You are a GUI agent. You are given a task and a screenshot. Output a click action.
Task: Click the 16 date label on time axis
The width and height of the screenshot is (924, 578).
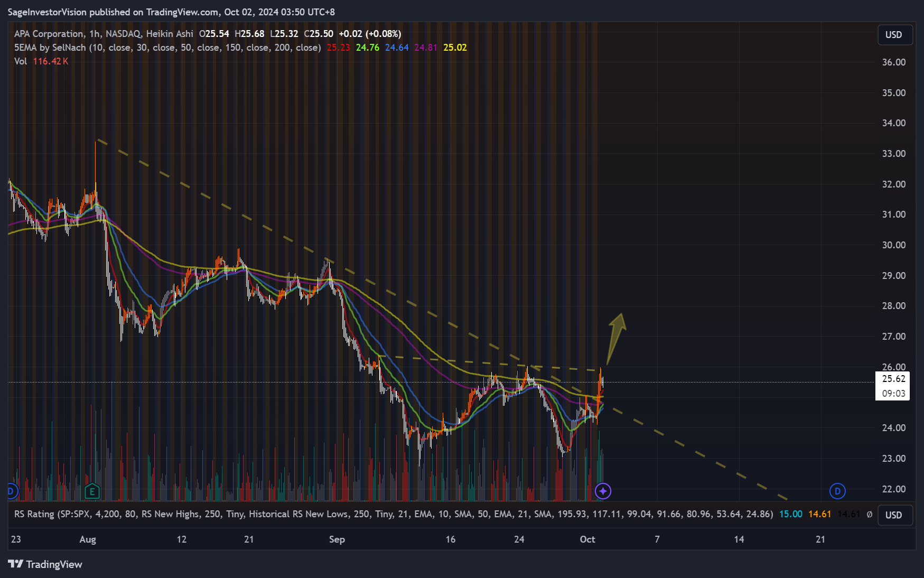point(450,539)
